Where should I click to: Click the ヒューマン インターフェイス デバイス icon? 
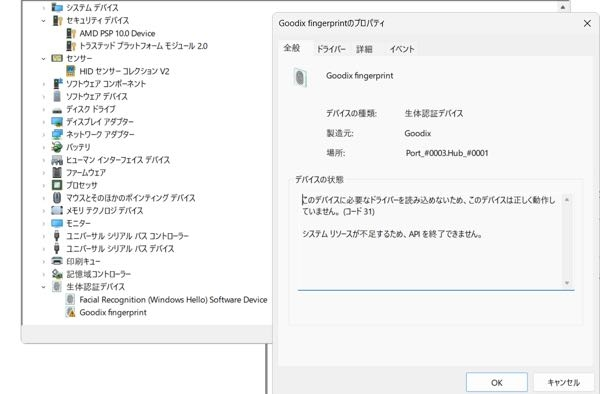coord(57,160)
